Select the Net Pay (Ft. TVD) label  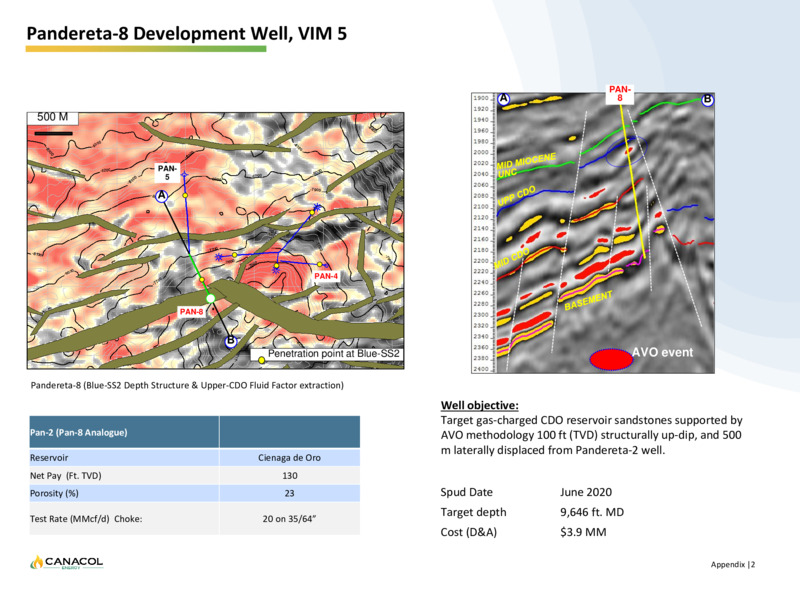click(66, 476)
